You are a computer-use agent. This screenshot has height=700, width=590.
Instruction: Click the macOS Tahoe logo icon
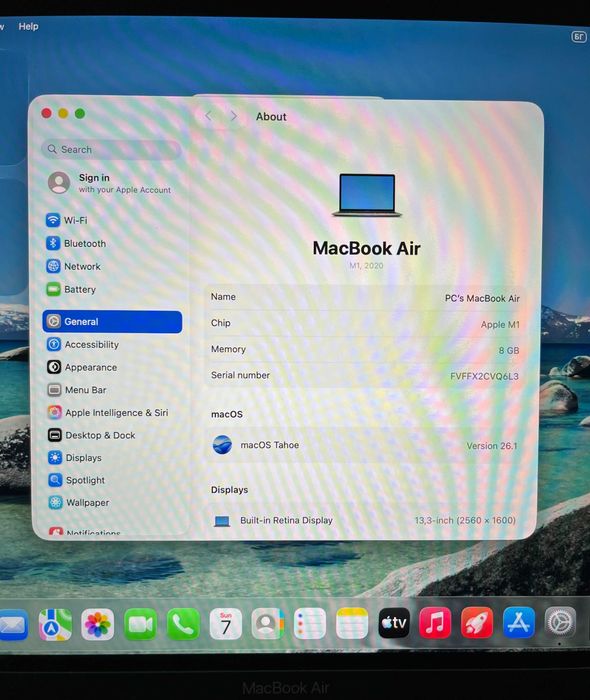pyautogui.click(x=222, y=445)
